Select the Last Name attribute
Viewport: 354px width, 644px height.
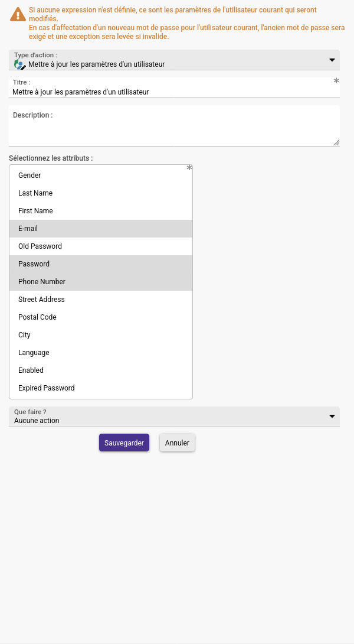pos(100,193)
